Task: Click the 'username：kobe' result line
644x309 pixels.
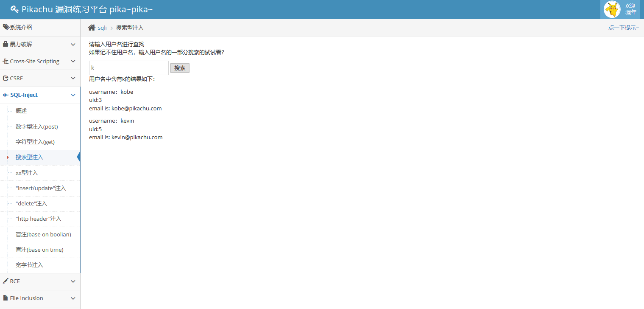Action: pyautogui.click(x=111, y=92)
